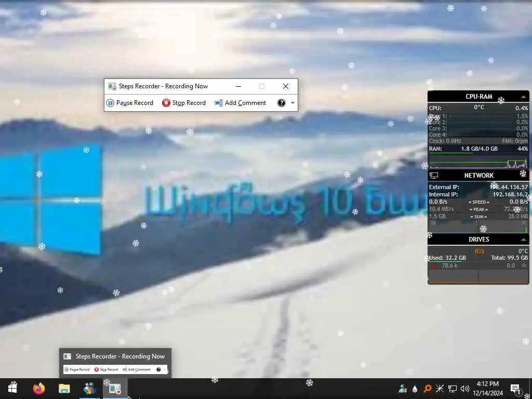Image resolution: width=532 pixels, height=399 pixels.
Task: Click the Total: 99.5 GB text
Action: [509, 258]
